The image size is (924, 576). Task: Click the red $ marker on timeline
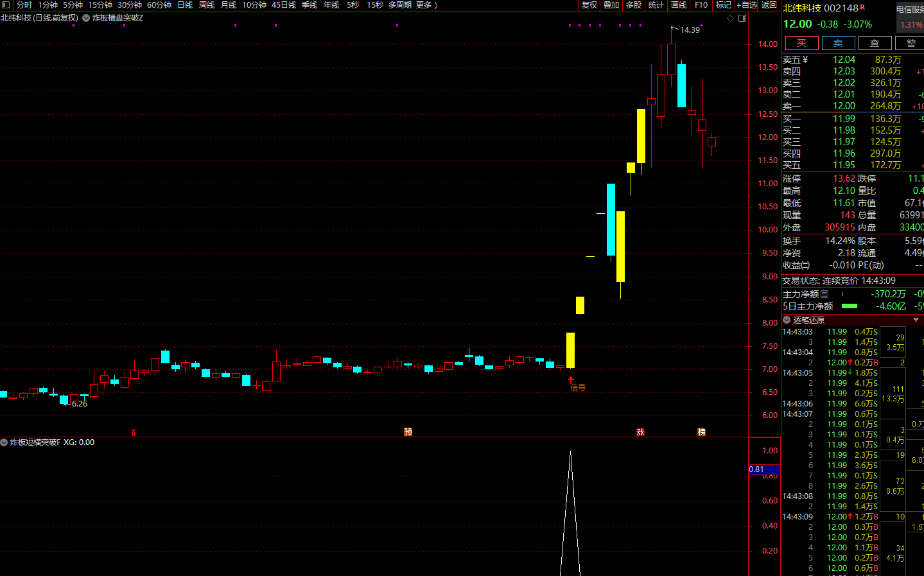pos(134,433)
